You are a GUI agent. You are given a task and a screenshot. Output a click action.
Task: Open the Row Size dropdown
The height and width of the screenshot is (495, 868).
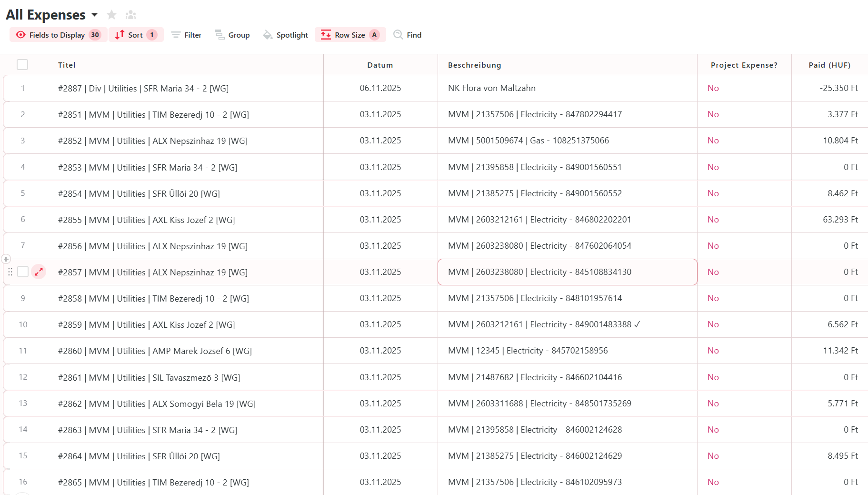click(x=350, y=35)
